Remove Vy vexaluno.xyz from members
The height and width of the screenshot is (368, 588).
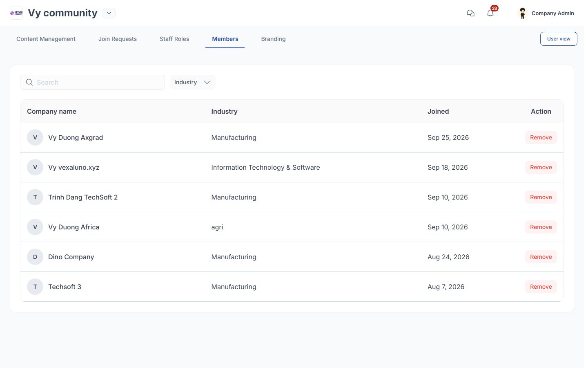(x=541, y=167)
